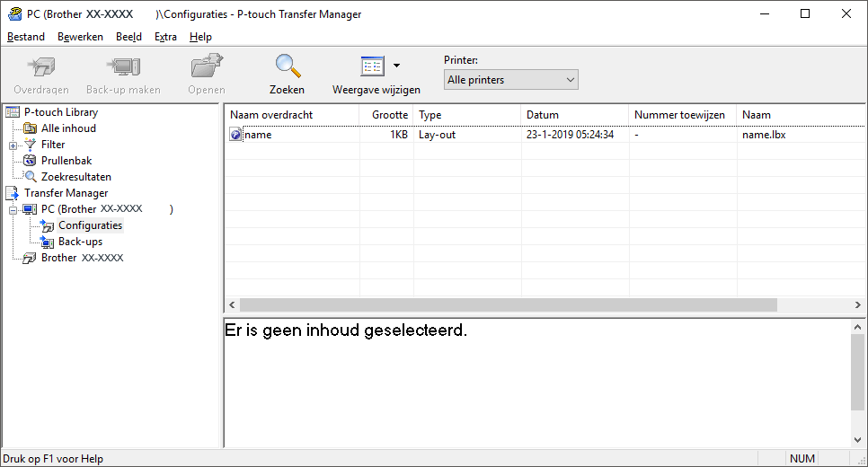Click the date '23-1-2019 05:24:34' cell
868x467 pixels.
coord(571,135)
